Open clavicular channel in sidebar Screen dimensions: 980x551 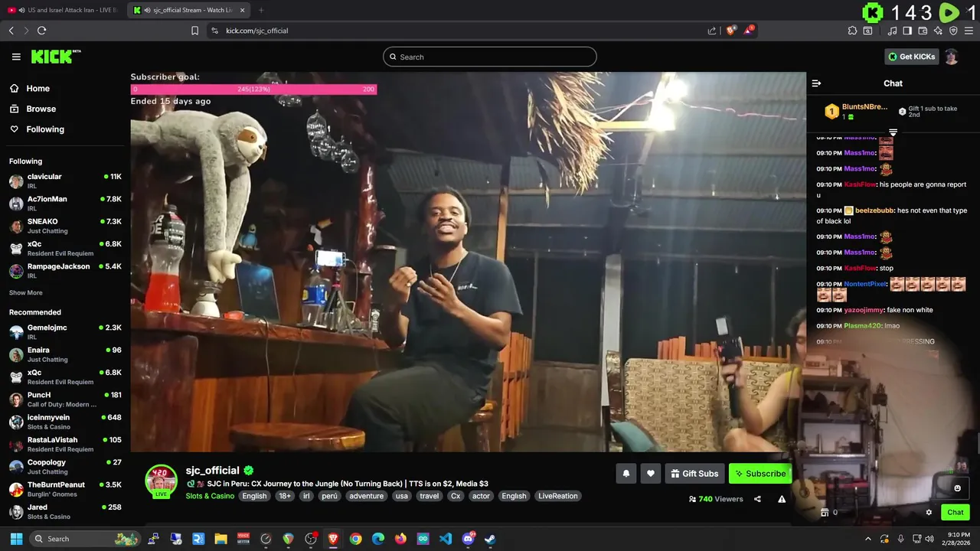pyautogui.click(x=65, y=181)
